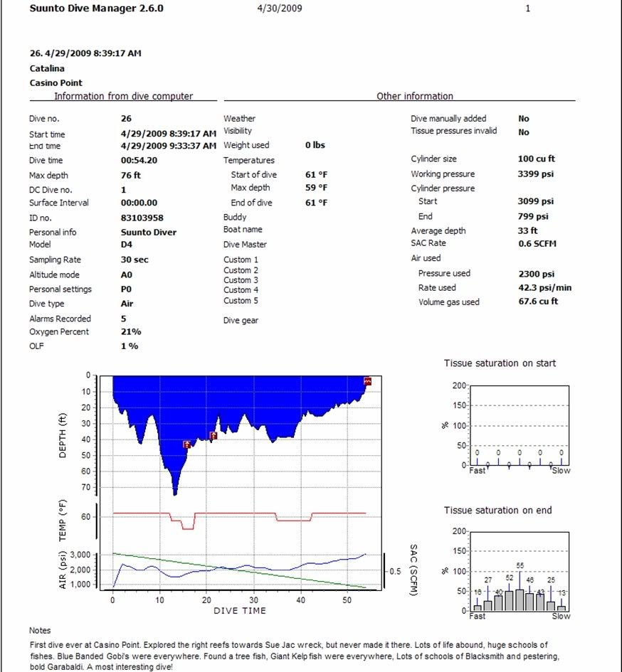Image resolution: width=622 pixels, height=672 pixels.
Task: Click the "Buddy" field label
Action: [235, 218]
